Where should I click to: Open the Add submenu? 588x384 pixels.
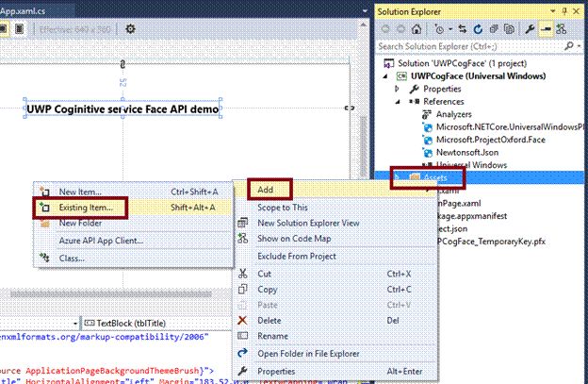click(335, 190)
